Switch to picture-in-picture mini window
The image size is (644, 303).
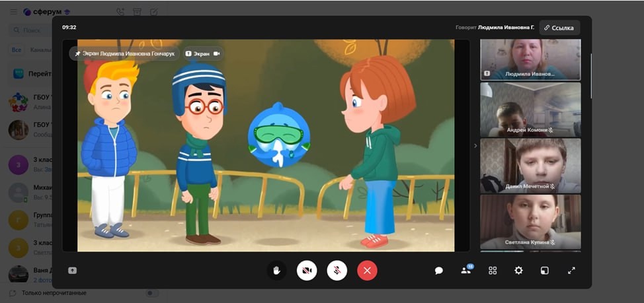[x=545, y=271]
